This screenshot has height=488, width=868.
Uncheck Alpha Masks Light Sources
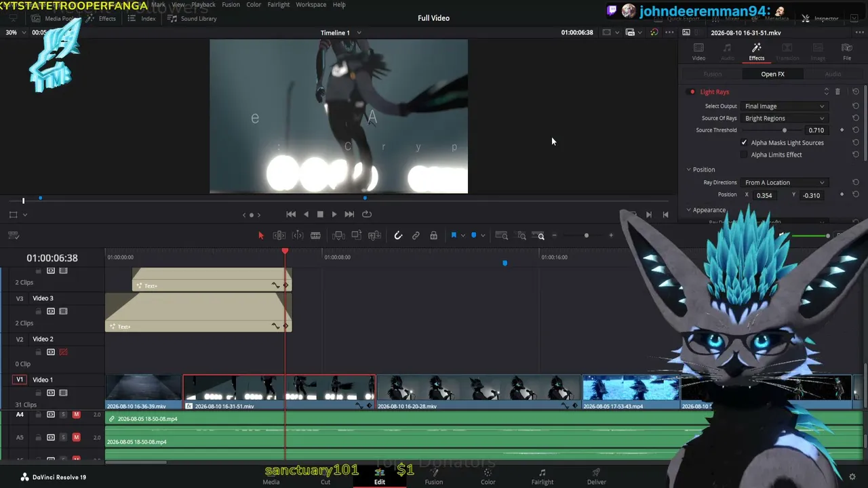point(744,142)
